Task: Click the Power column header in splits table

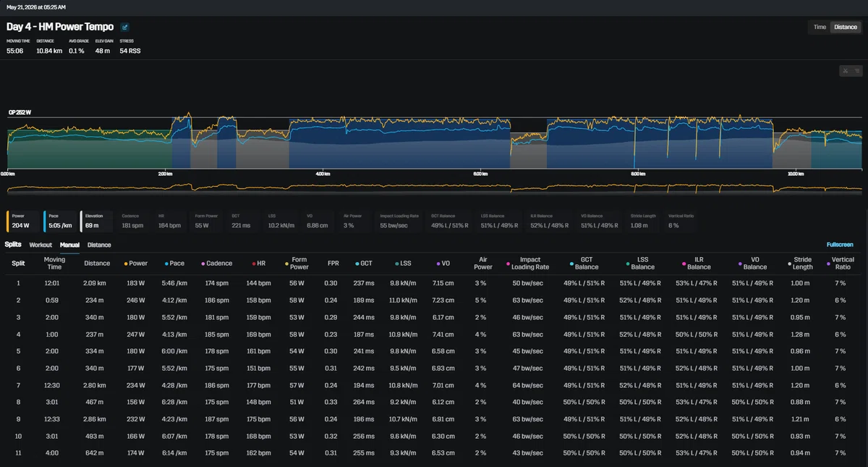Action: point(136,264)
